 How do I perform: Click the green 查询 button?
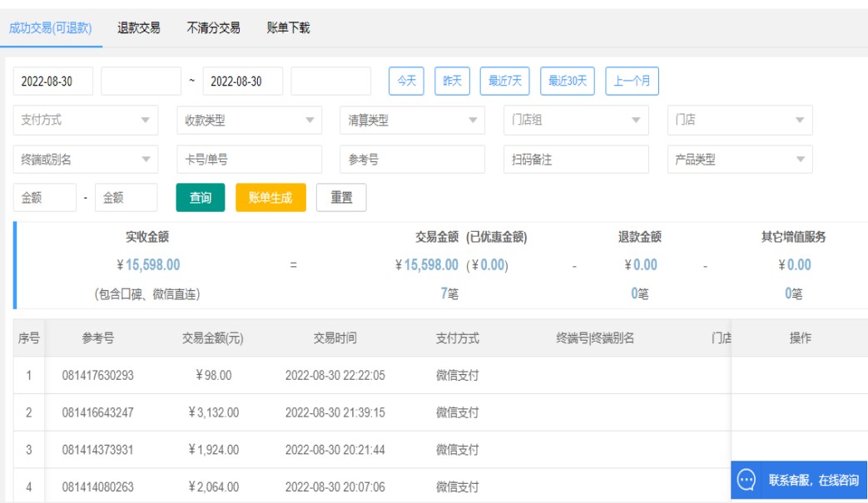201,198
